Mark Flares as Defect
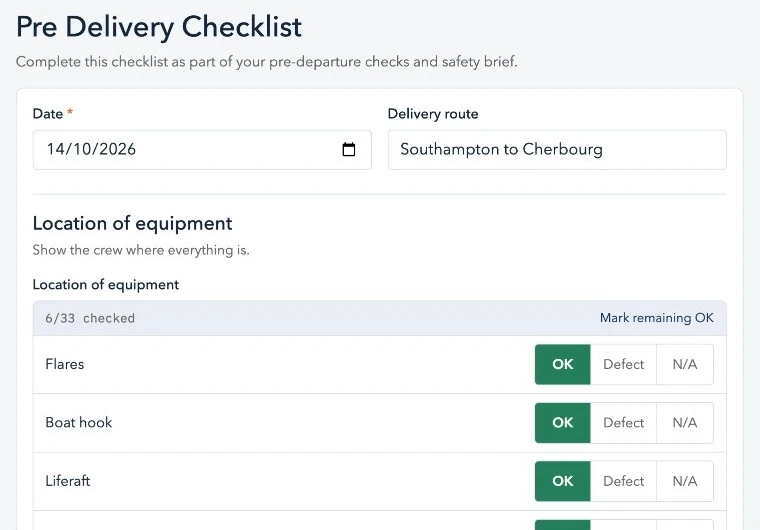 pyautogui.click(x=623, y=364)
